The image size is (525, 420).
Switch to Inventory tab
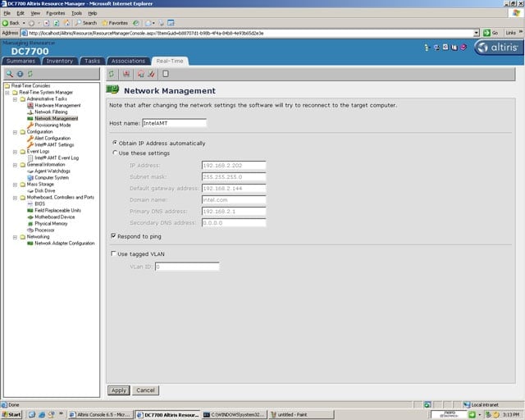tap(60, 61)
